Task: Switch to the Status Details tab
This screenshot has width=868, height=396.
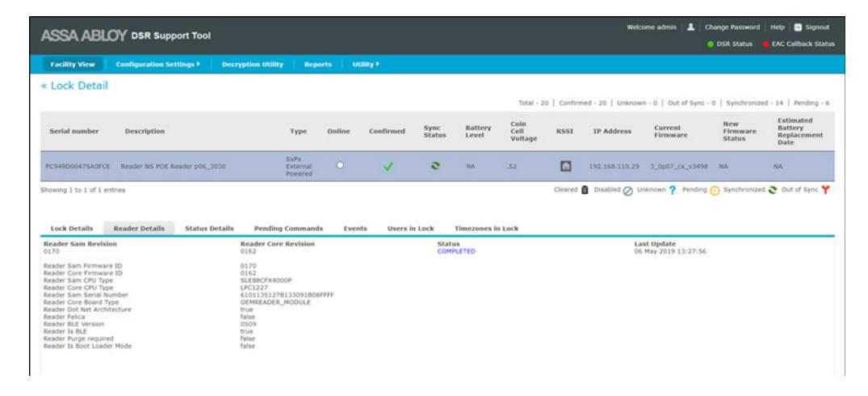Action: [x=209, y=228]
